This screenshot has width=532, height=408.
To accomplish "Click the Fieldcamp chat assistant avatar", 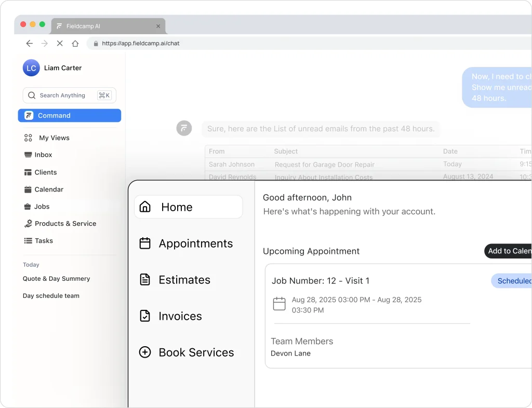I will (x=184, y=128).
